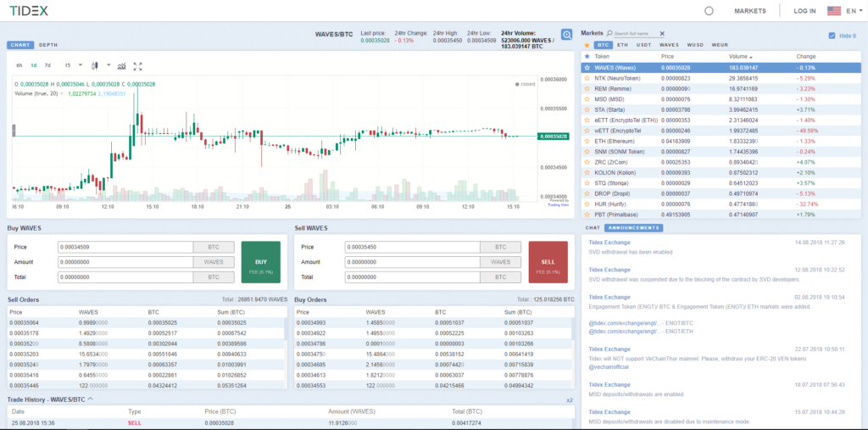Clear market search with the X icon

point(661,34)
